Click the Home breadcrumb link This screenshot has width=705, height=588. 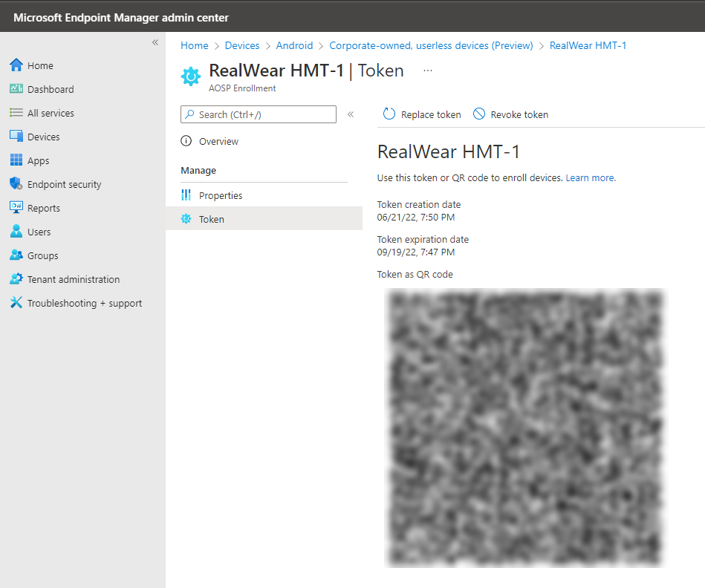pos(194,45)
